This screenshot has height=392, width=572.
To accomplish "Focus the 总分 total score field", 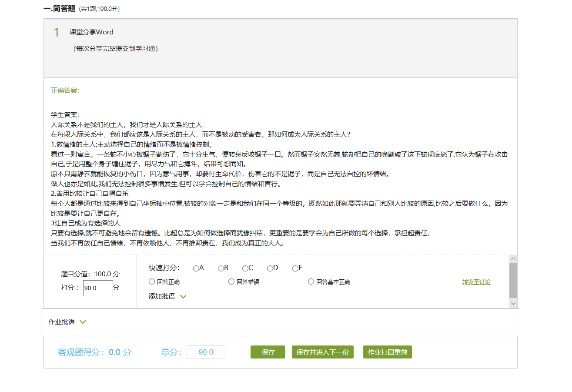I will (206, 352).
